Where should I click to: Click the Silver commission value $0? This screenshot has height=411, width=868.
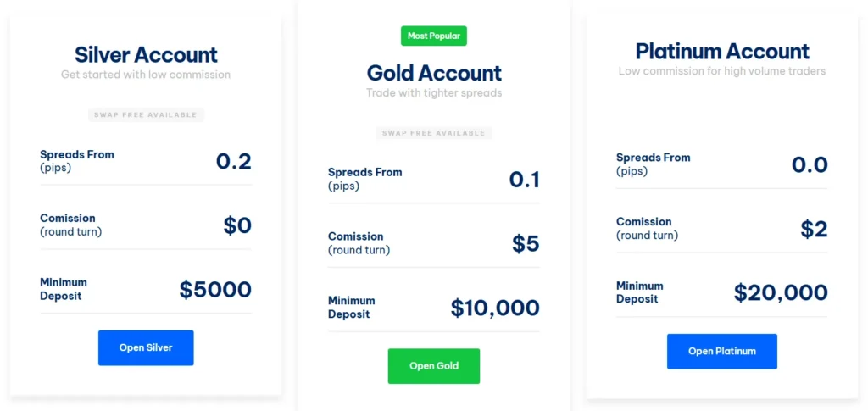point(237,225)
